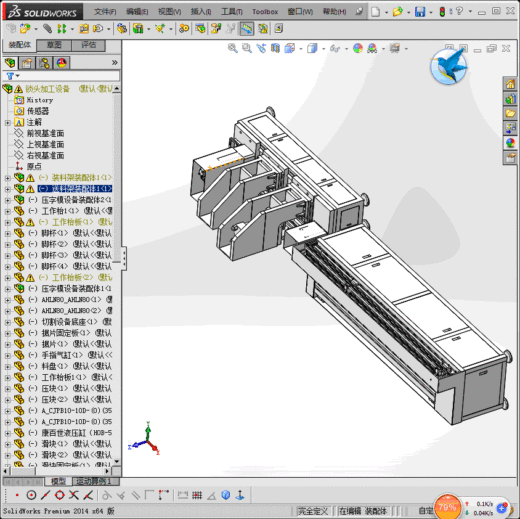Open the FeatureManager design tree tab icon
The image size is (520, 519).
tap(10, 63)
